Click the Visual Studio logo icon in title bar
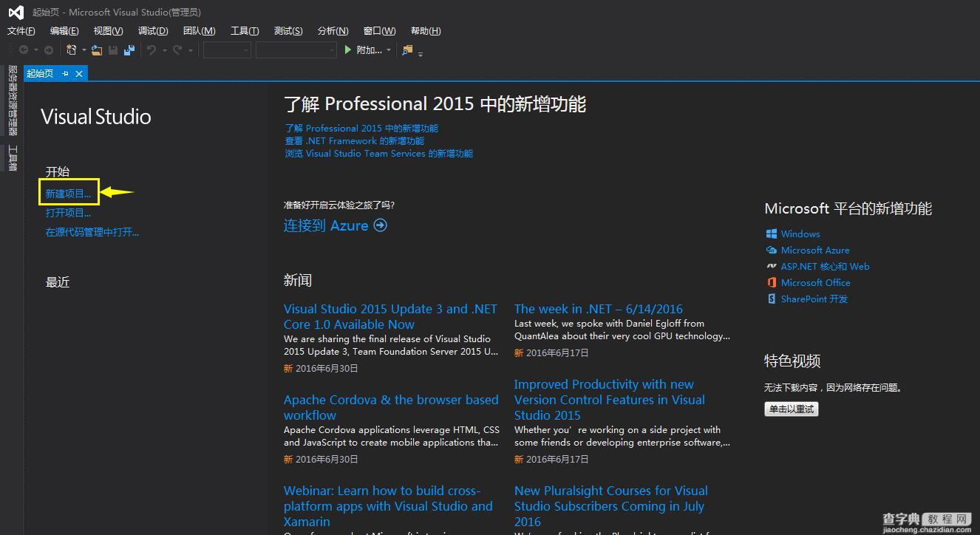 pyautogui.click(x=16, y=12)
